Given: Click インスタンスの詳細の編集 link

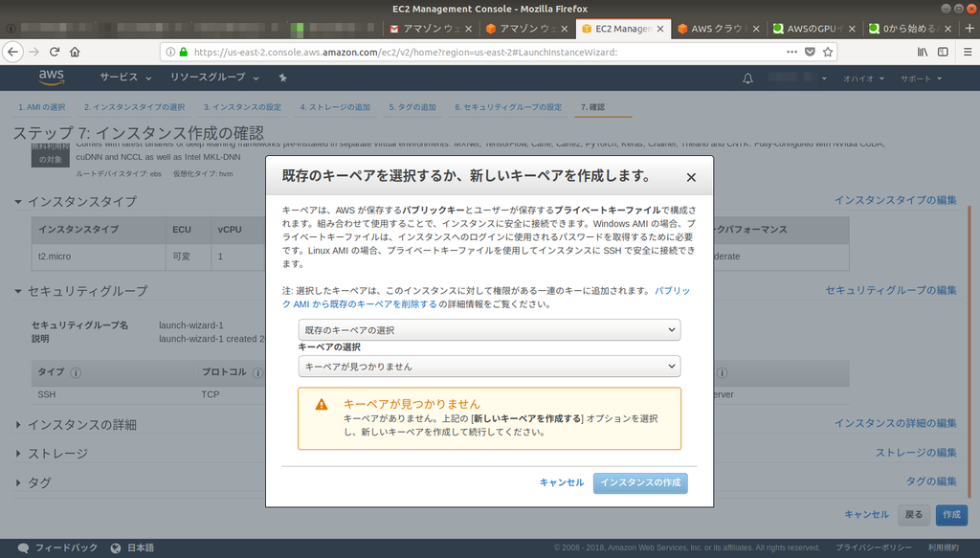Looking at the screenshot, I should pyautogui.click(x=895, y=423).
